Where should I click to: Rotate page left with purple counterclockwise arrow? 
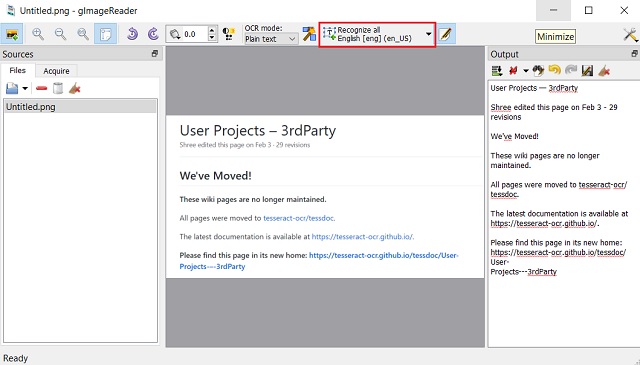(x=132, y=34)
